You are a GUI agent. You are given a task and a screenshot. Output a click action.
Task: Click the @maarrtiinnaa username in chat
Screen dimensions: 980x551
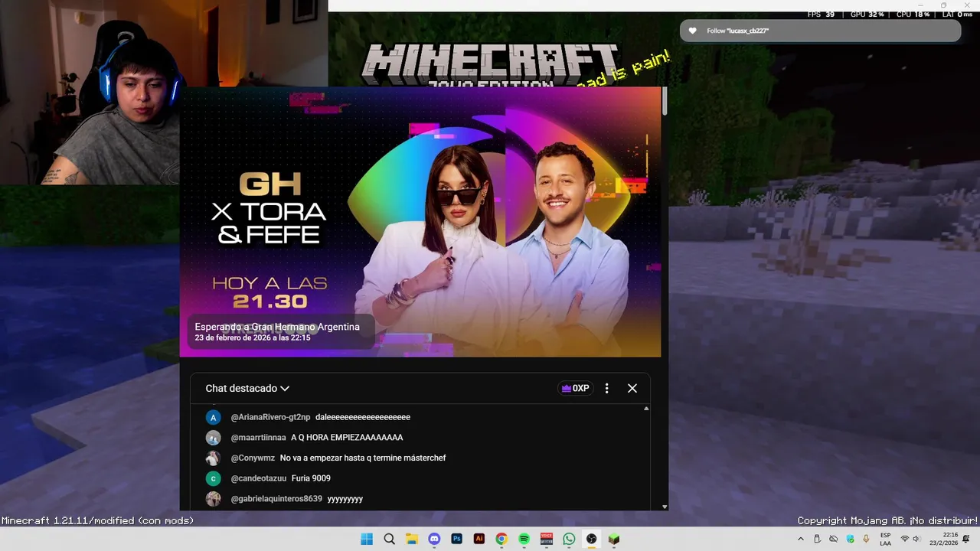tap(258, 438)
